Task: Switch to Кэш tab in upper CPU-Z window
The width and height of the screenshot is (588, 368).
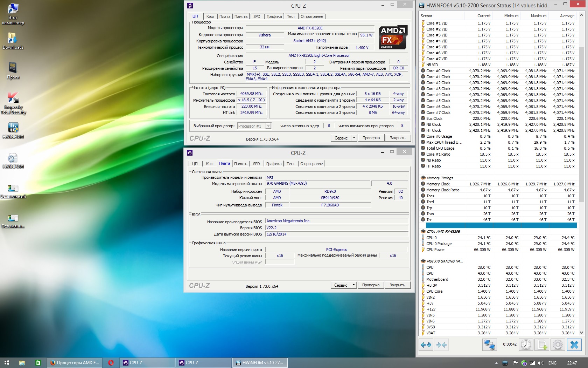Action: click(x=210, y=16)
